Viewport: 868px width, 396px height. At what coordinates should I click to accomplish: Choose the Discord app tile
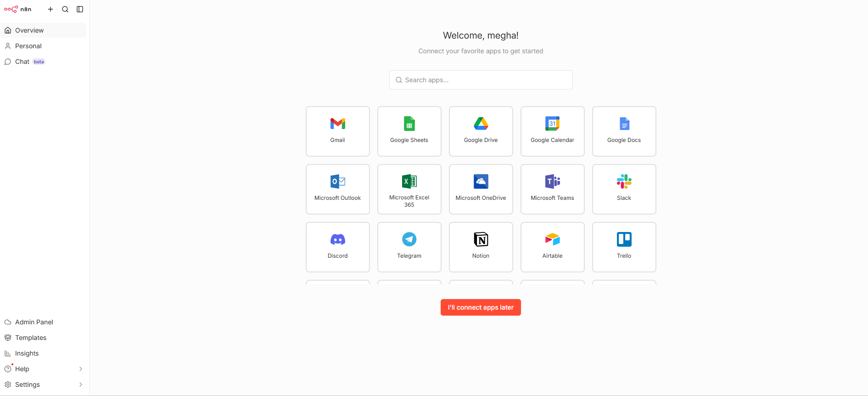(337, 247)
